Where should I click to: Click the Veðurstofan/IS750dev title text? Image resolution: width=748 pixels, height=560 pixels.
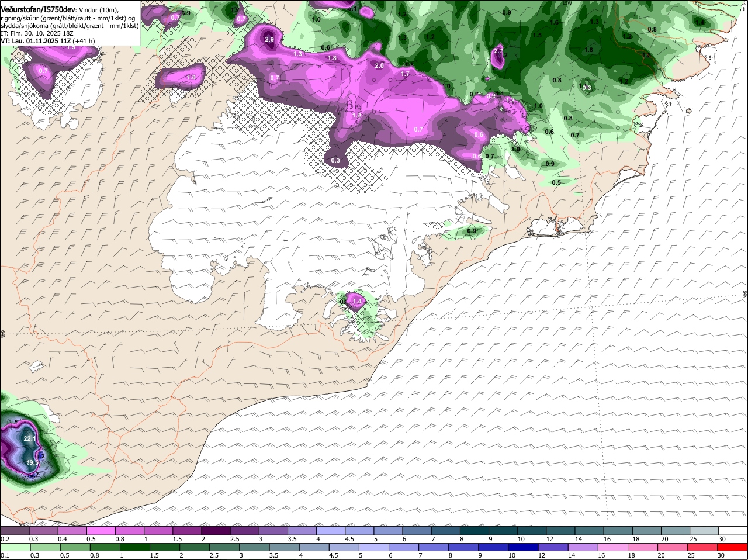[38, 9]
